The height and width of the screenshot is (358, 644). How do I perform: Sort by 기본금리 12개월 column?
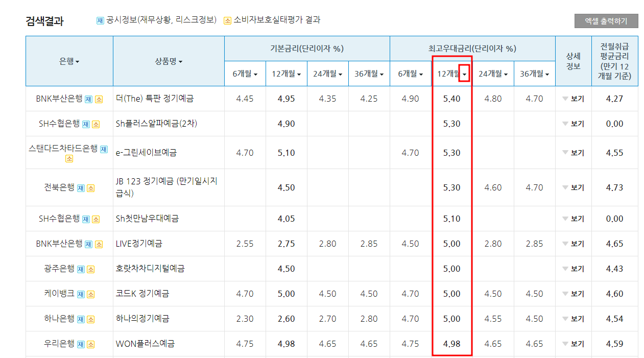[x=286, y=74]
